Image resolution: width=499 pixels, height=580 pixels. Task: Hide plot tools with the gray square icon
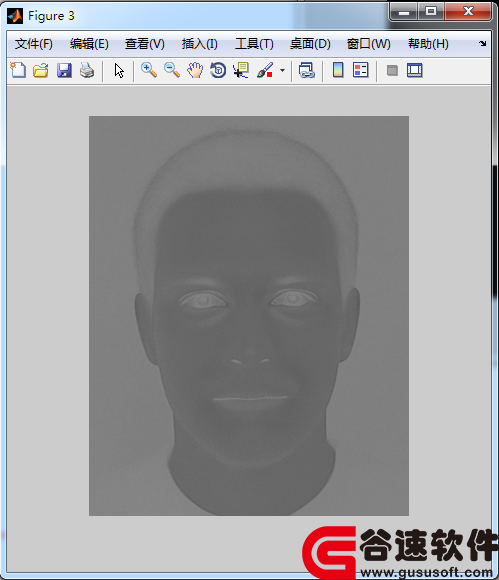392,70
